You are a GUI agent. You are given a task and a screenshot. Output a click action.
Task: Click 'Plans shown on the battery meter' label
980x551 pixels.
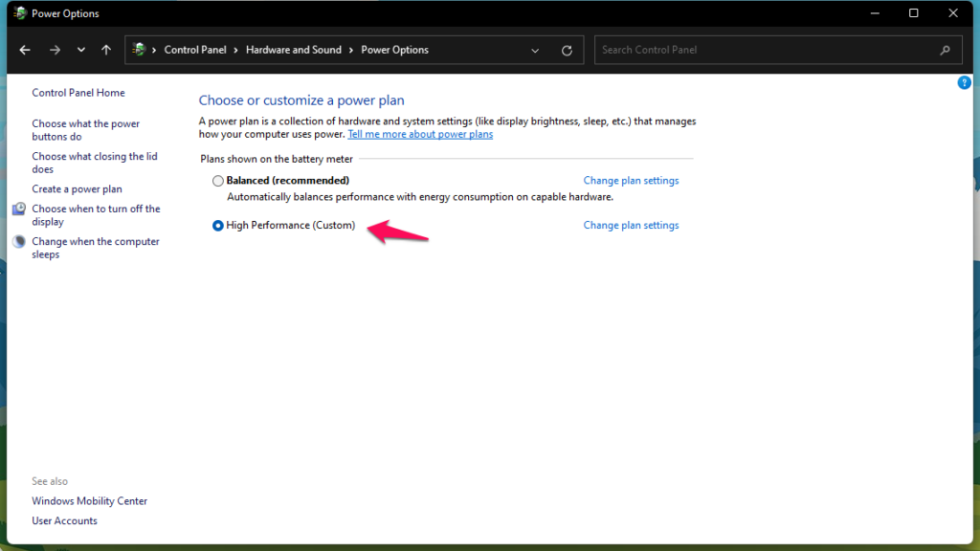tap(277, 160)
